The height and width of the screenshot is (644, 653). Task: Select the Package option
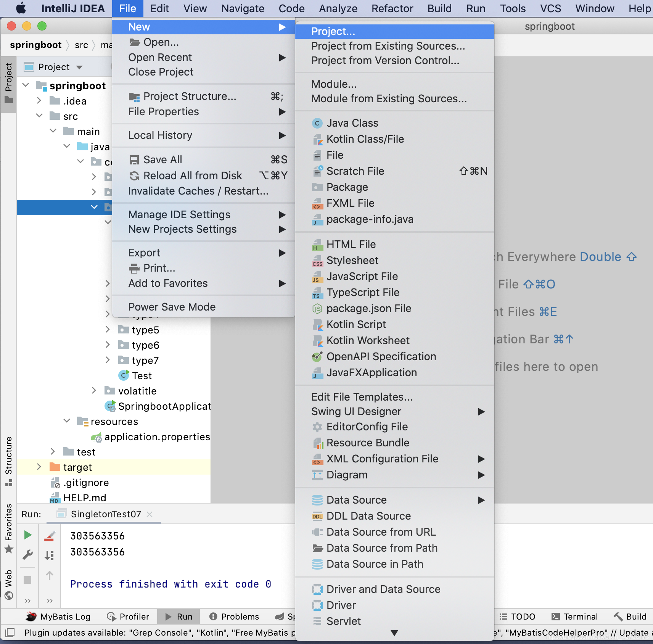coord(395,187)
